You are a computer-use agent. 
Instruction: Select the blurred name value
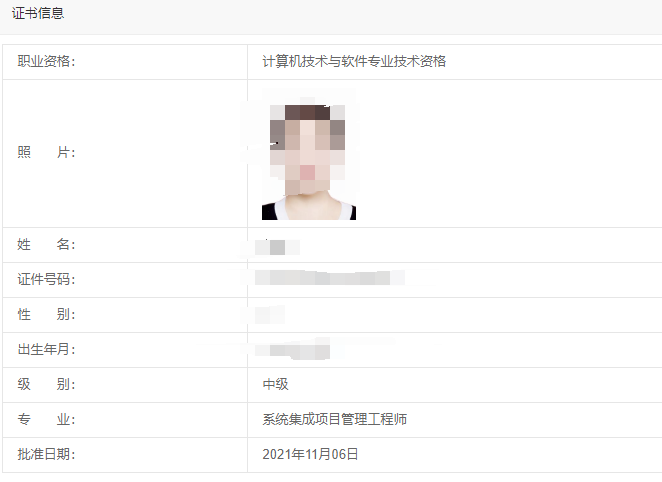pos(277,247)
